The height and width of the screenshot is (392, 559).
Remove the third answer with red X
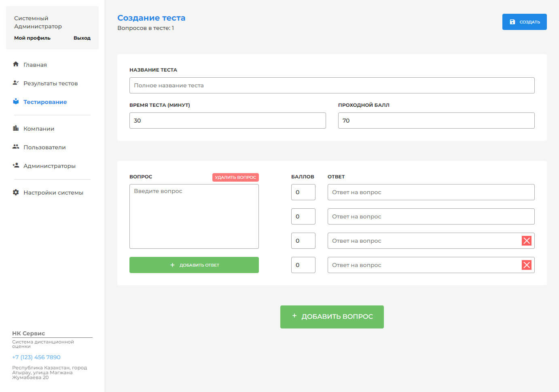coord(527,241)
